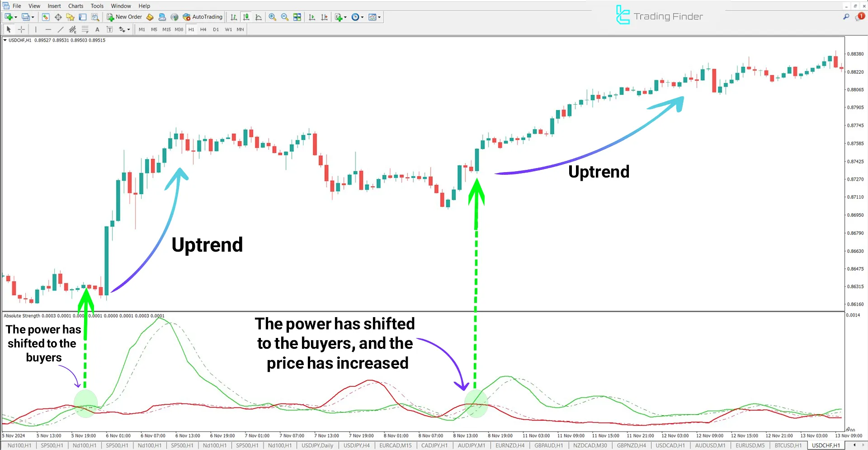Open the Charts menu
The image size is (868, 450).
click(x=75, y=6)
